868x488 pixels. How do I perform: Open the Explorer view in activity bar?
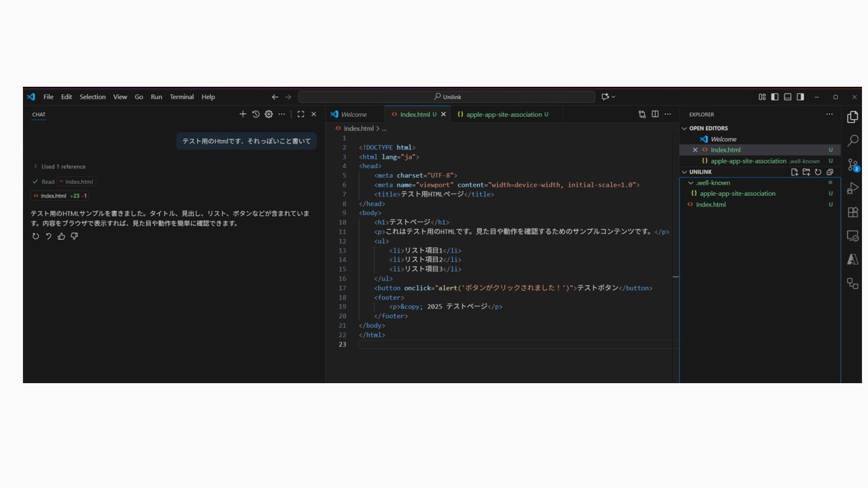coord(852,117)
